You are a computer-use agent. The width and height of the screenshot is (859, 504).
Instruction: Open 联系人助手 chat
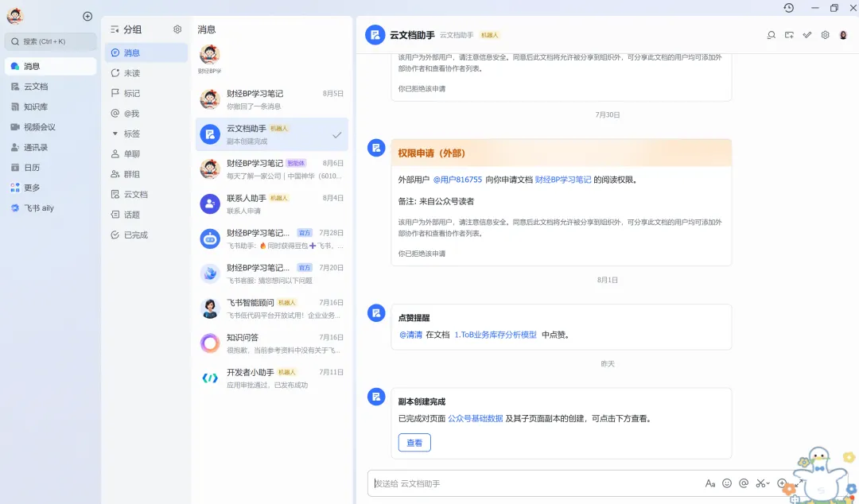272,204
